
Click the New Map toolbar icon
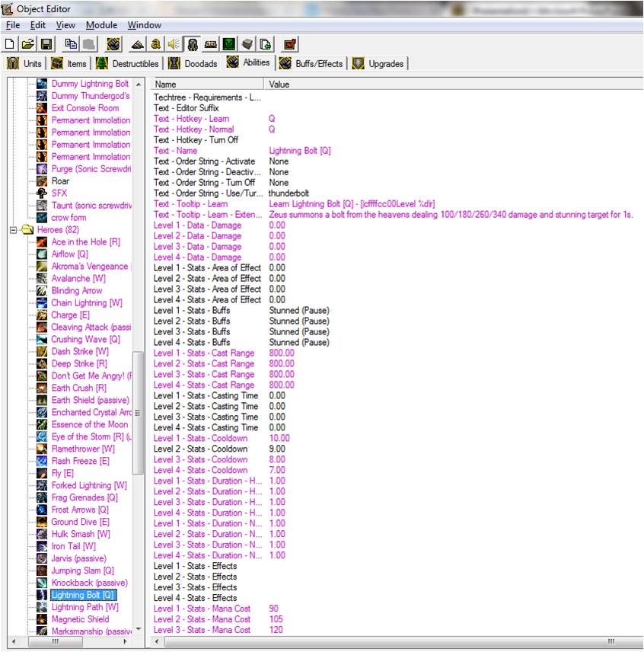[x=10, y=44]
